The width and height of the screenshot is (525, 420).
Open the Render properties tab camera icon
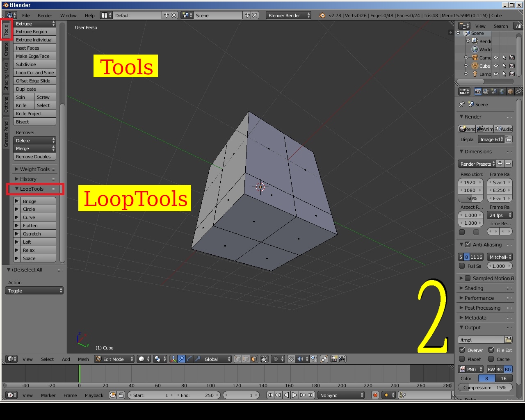point(477,91)
